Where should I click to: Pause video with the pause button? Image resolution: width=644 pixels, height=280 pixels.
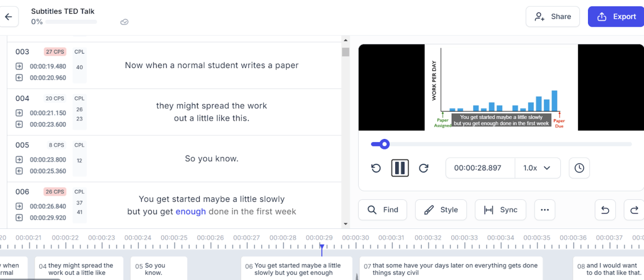coord(400,168)
